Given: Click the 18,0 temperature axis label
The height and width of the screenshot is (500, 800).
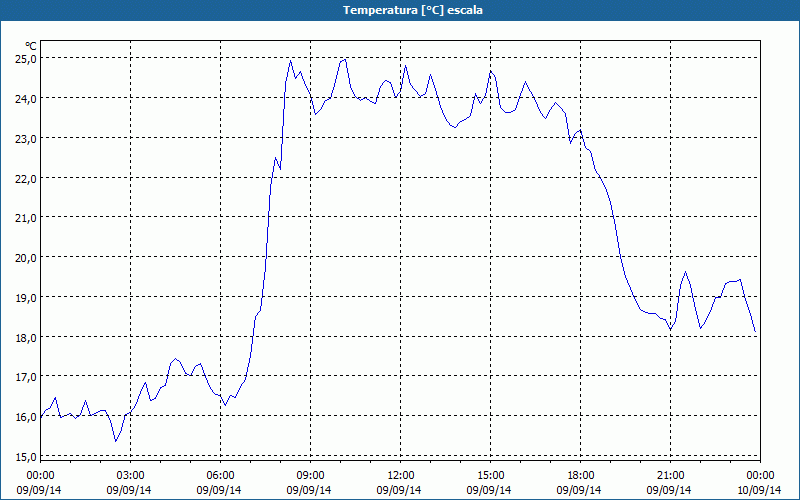Looking at the screenshot, I should [x=26, y=337].
